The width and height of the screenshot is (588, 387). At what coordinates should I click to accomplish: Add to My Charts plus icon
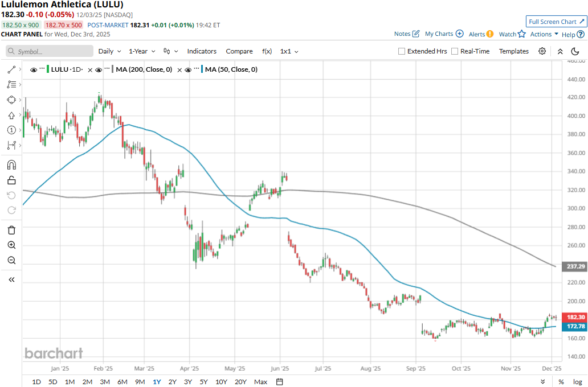[x=459, y=34]
